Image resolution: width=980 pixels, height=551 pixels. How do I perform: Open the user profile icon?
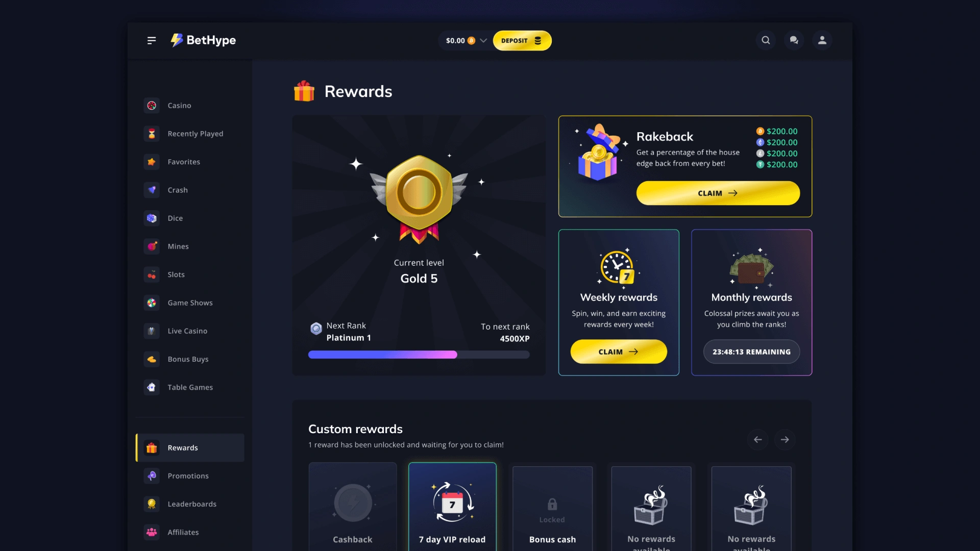tap(822, 40)
